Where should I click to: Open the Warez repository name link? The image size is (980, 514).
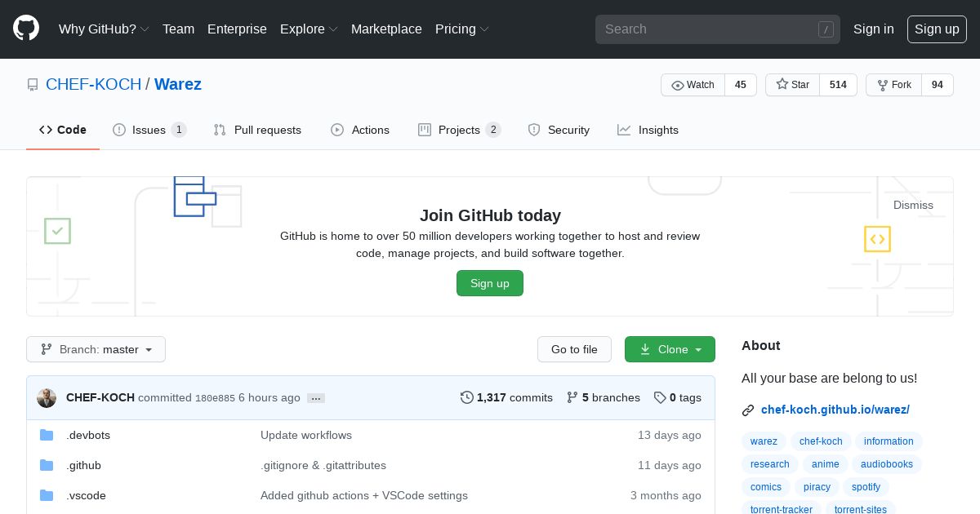coord(178,84)
